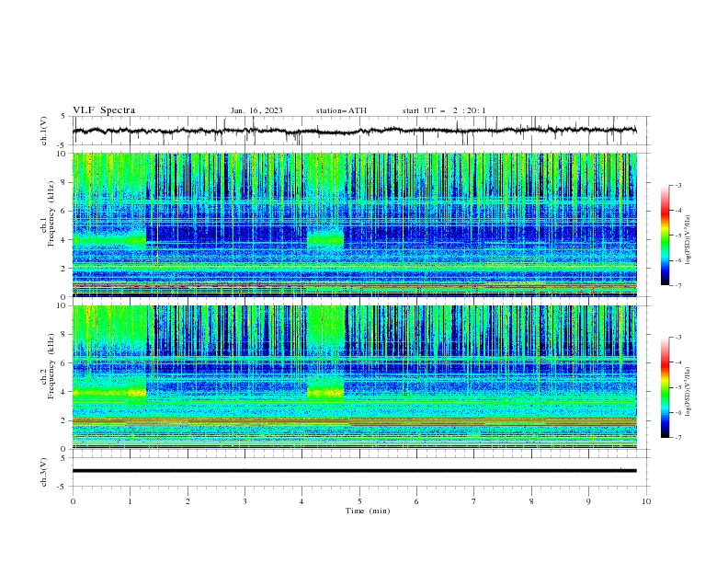Click the ch.1 'Frequency (kHz)' axis label
Image resolution: width=728 pixels, height=563 pixels.
coord(51,214)
